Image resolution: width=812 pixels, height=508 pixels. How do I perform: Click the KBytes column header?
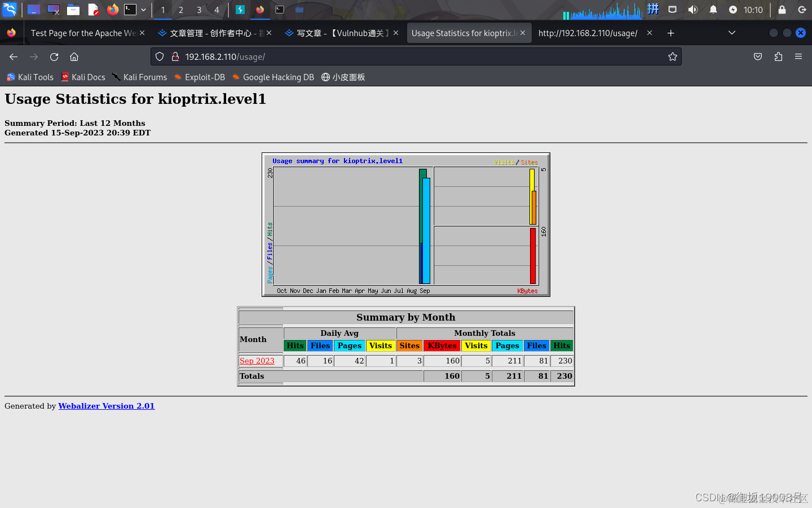[442, 345]
